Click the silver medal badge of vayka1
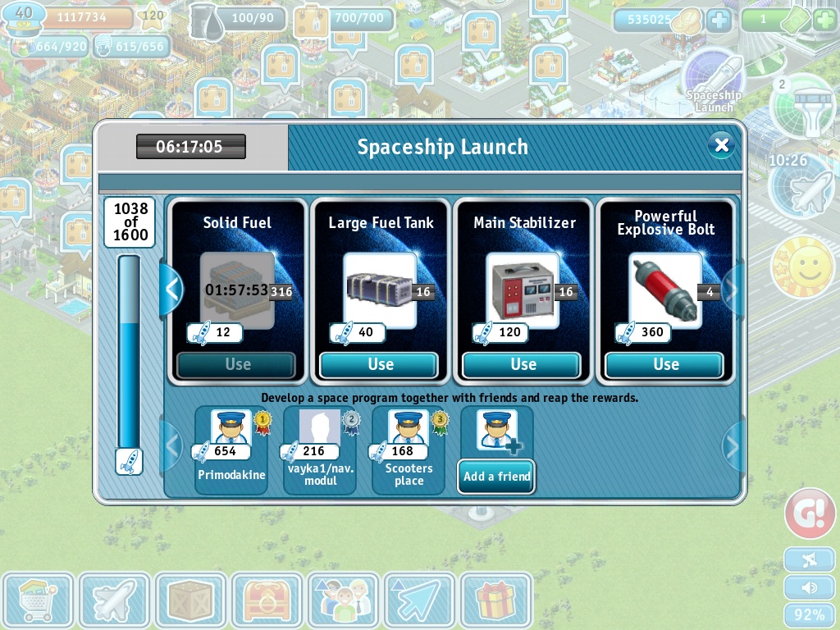The image size is (840, 630). [x=351, y=422]
